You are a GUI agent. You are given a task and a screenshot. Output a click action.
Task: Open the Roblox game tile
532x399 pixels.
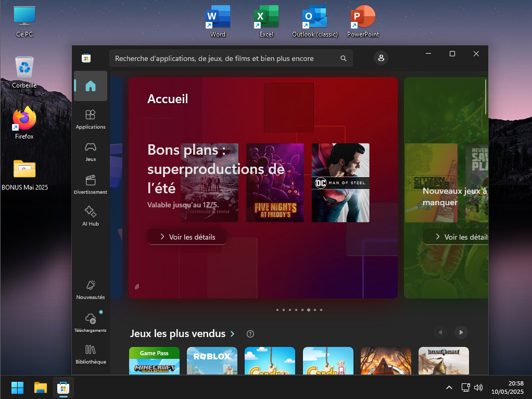click(212, 360)
